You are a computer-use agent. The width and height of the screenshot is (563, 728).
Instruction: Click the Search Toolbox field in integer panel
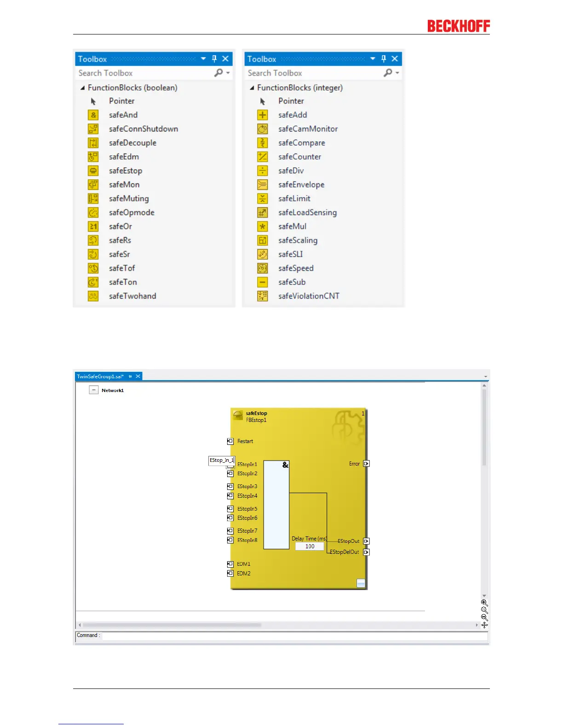click(x=314, y=73)
